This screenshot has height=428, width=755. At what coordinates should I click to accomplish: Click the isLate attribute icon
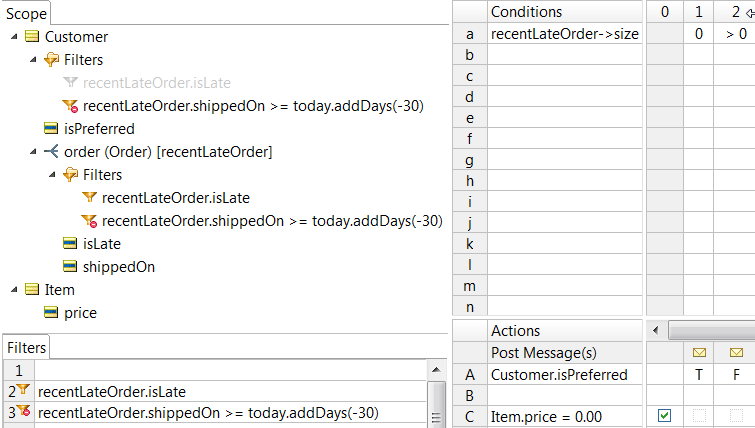click(70, 243)
